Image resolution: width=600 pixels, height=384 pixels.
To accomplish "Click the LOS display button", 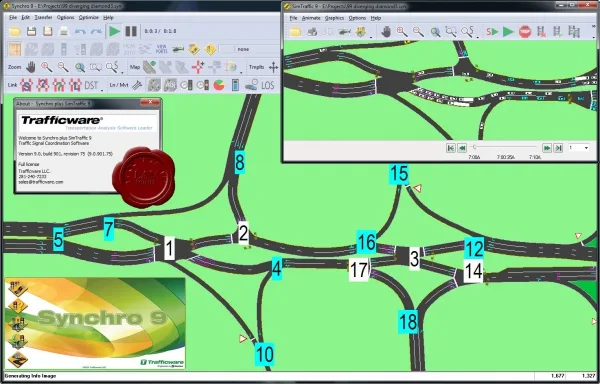I will pos(267,85).
